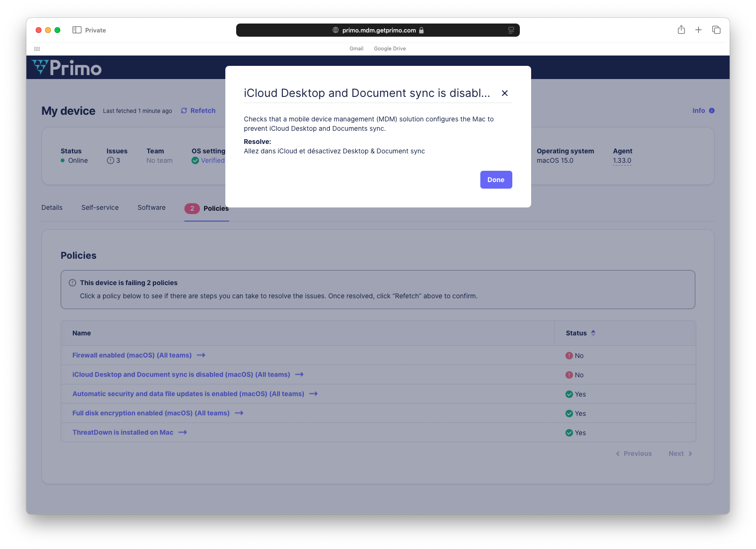Screen dimensions: 756x549
Task: Close the iCloud policy dialog with X
Action: 505,93
